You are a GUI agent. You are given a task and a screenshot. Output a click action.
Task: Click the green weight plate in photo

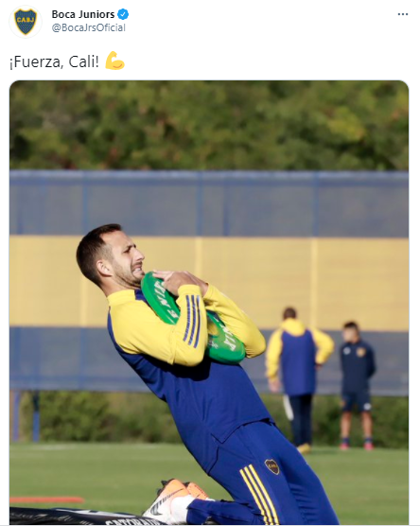click(193, 319)
